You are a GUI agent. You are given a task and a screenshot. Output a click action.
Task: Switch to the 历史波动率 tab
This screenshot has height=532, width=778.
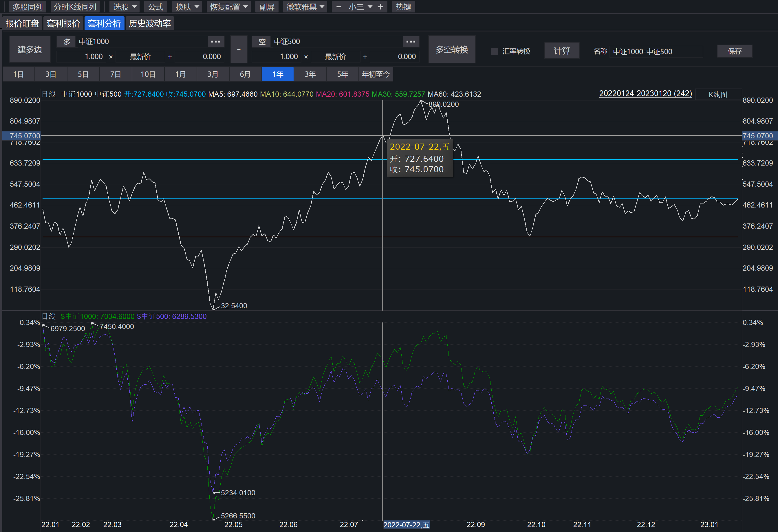pos(150,23)
